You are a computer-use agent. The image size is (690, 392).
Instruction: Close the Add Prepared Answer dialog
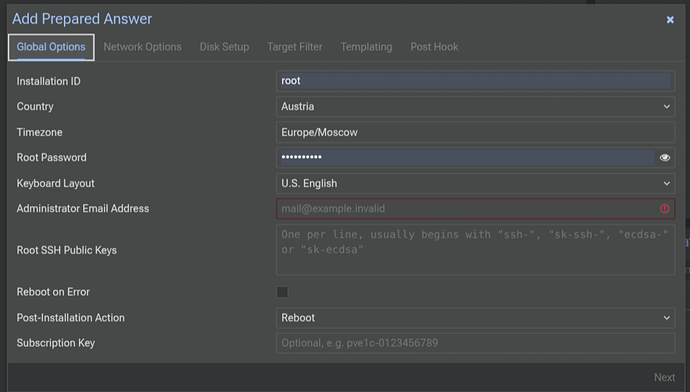pos(670,20)
